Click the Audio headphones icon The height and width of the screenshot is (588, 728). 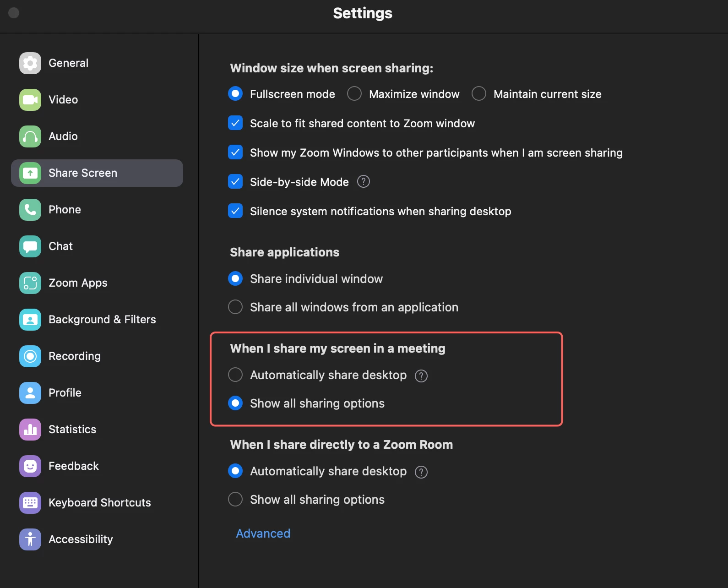pyautogui.click(x=30, y=136)
